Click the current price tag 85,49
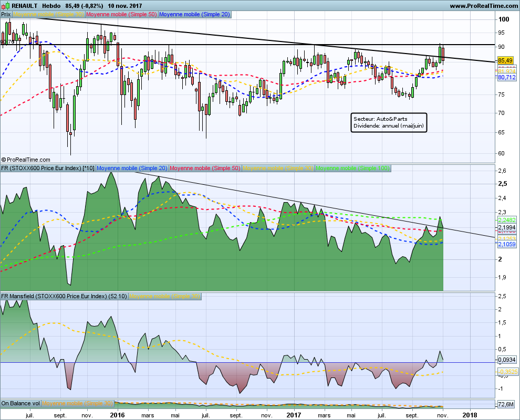Image resolution: width=520 pixels, height=420 pixels. click(x=505, y=60)
